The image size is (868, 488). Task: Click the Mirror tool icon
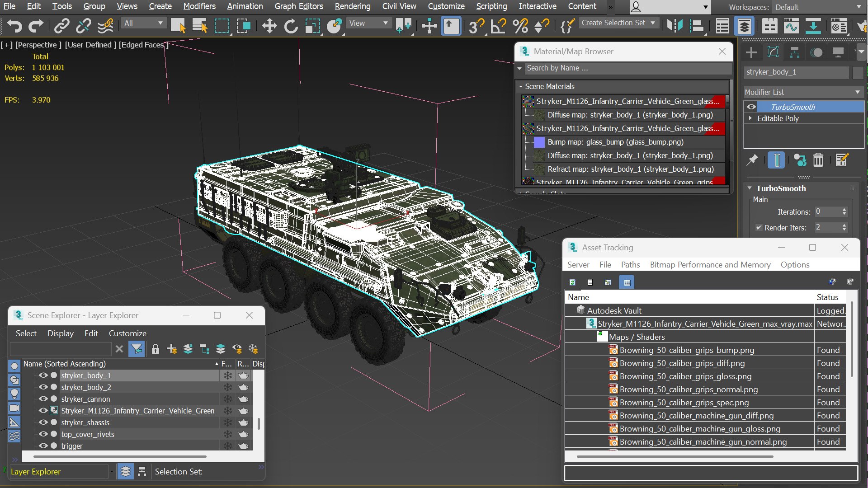click(675, 26)
